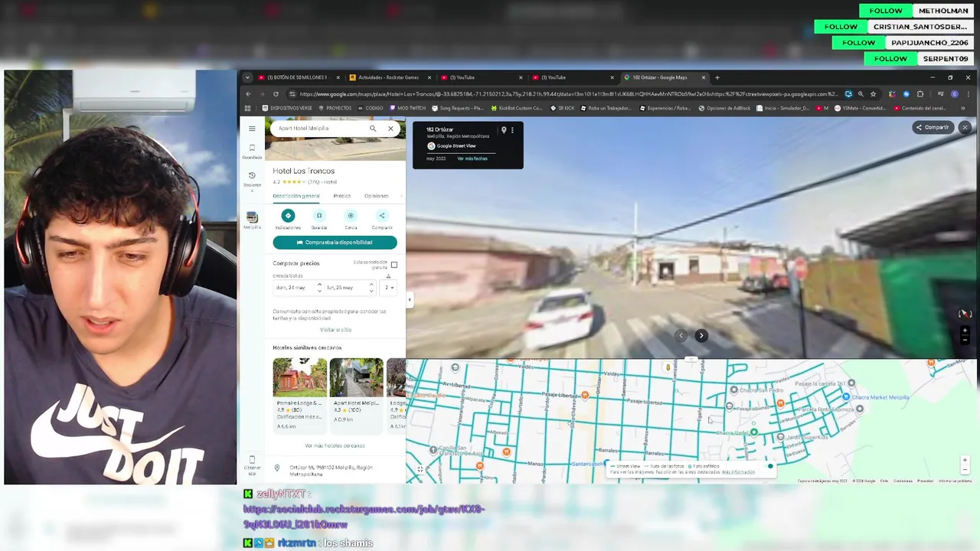Click the Street View compass control
980x551 pixels.
[x=965, y=314]
